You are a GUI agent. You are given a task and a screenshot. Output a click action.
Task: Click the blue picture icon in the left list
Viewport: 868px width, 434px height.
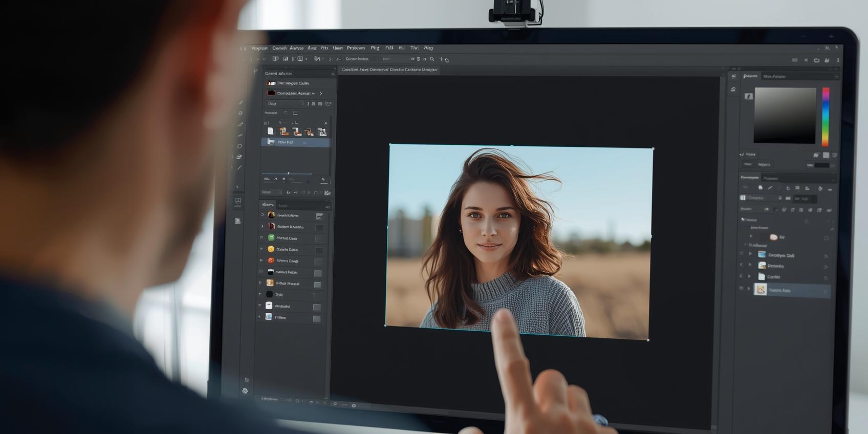pos(269,317)
